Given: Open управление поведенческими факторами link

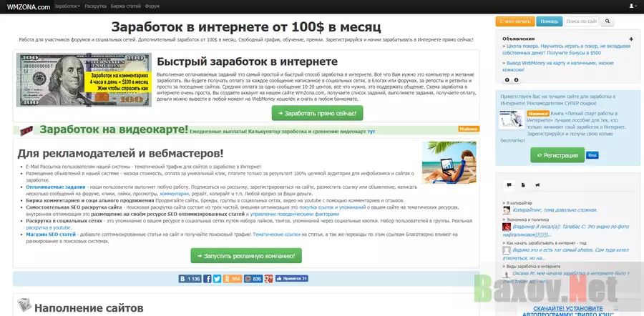Looking at the screenshot, I should (x=295, y=214).
